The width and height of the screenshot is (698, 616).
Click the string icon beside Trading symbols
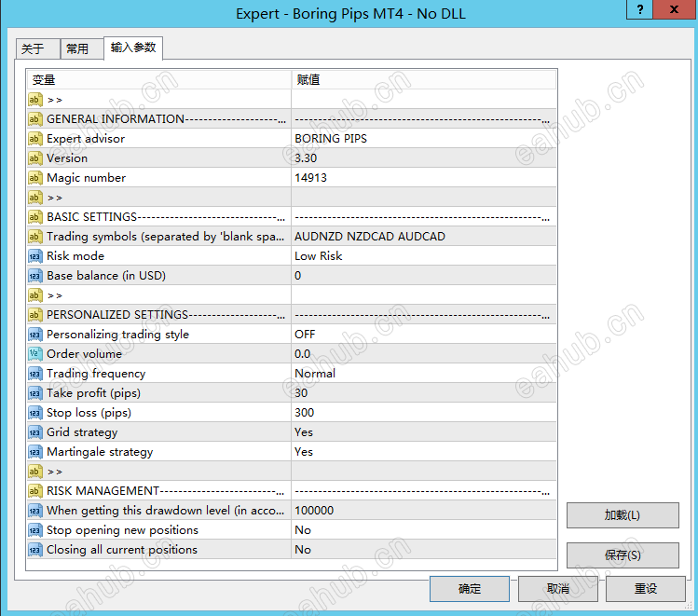click(x=35, y=237)
